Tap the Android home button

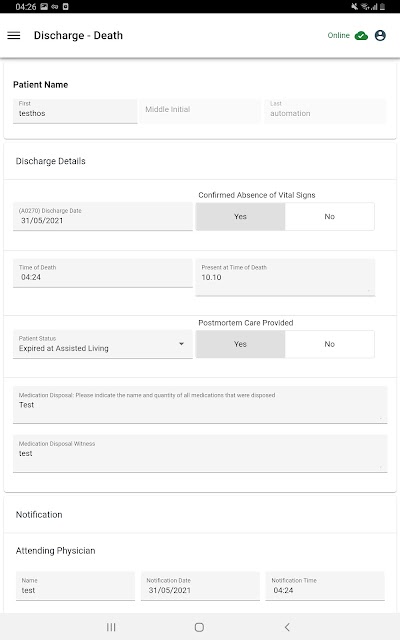199,627
